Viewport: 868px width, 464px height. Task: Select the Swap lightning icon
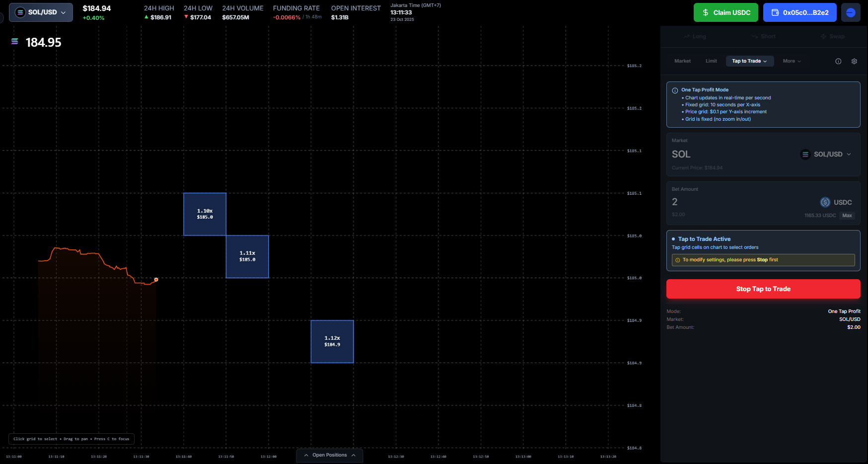[823, 36]
